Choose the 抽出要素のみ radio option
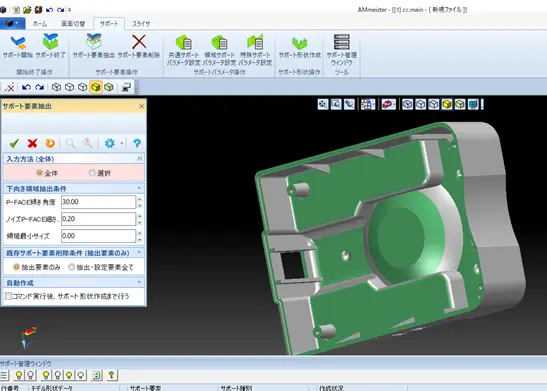 coord(16,267)
